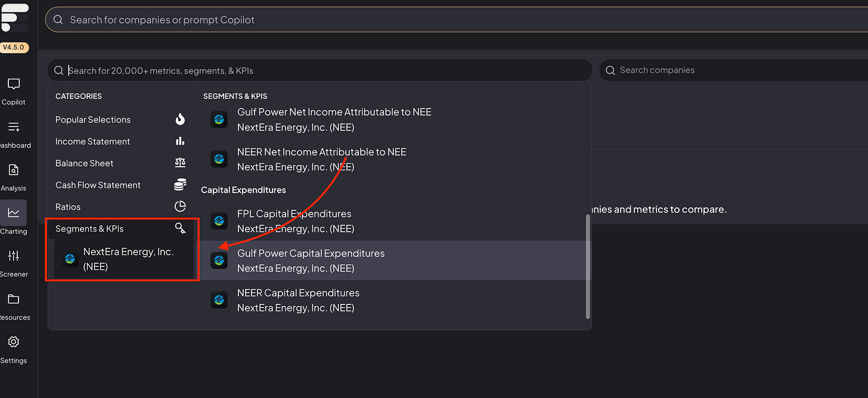This screenshot has width=868, height=398.
Task: Click NextEra logo beside NEER Capital Expenditures
Action: pos(219,300)
